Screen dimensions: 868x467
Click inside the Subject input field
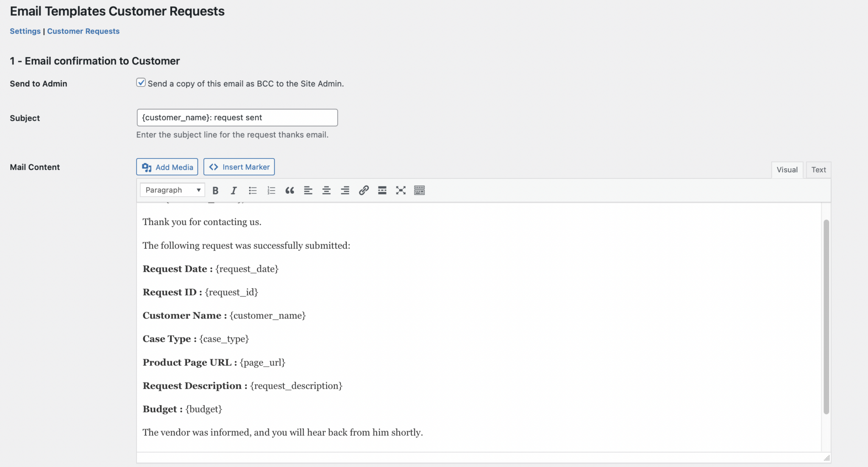(236, 117)
